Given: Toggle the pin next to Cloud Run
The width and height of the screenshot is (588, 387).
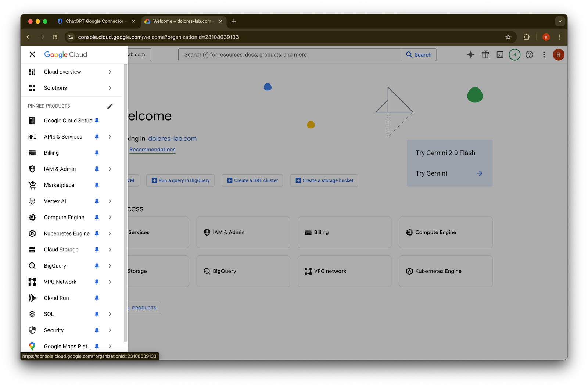Looking at the screenshot, I should [x=97, y=298].
